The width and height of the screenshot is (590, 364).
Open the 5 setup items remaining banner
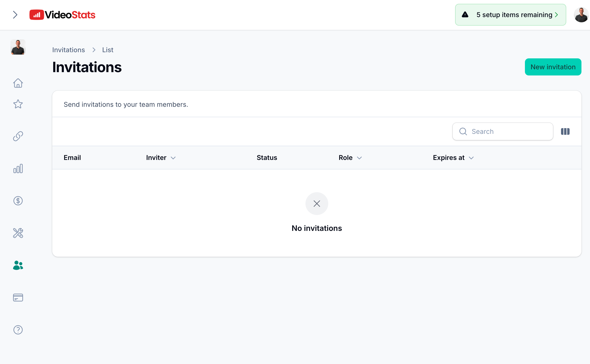click(510, 15)
